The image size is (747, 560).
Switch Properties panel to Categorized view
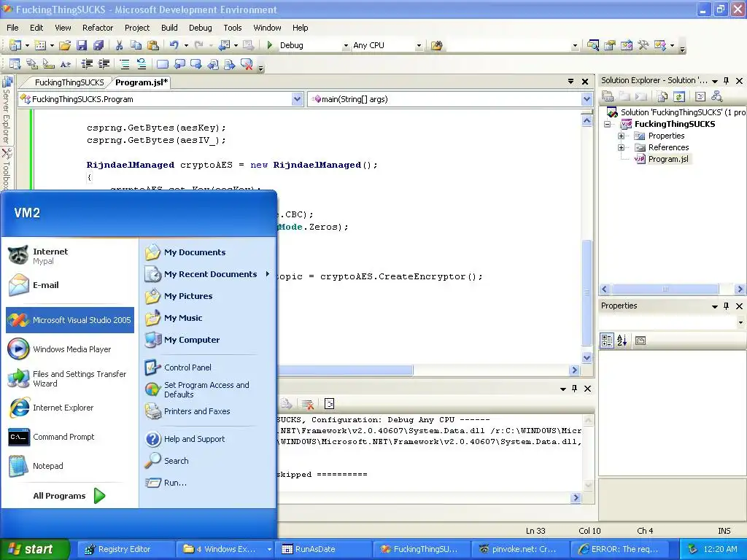pyautogui.click(x=607, y=341)
